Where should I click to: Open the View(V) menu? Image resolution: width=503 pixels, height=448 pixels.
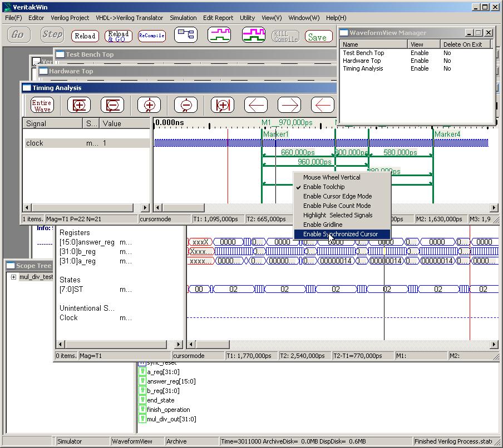(272, 18)
